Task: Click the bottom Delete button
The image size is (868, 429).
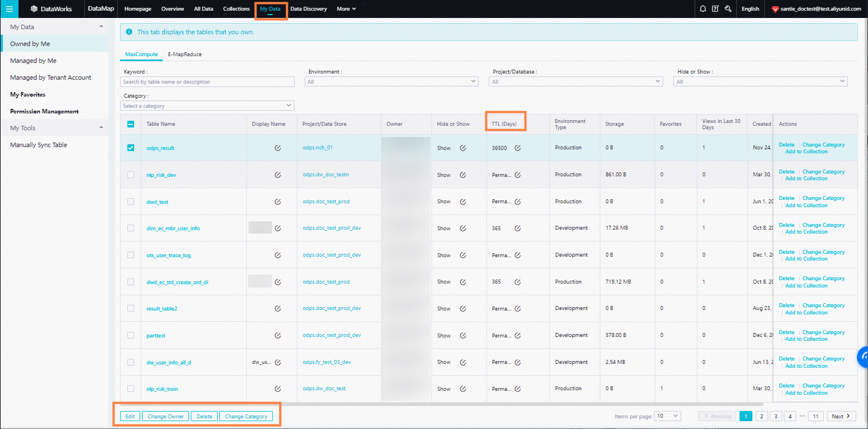Action: tap(204, 416)
